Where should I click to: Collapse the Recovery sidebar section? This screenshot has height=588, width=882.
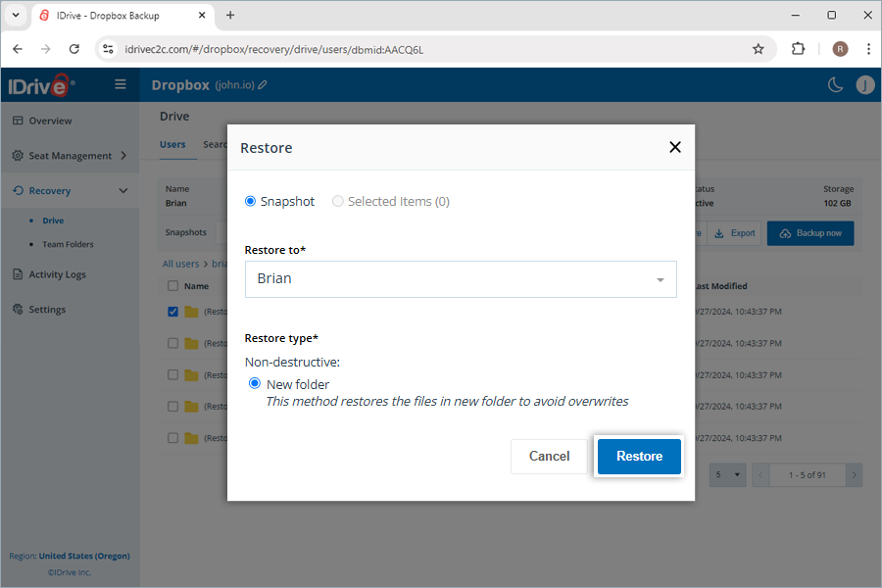click(x=123, y=191)
